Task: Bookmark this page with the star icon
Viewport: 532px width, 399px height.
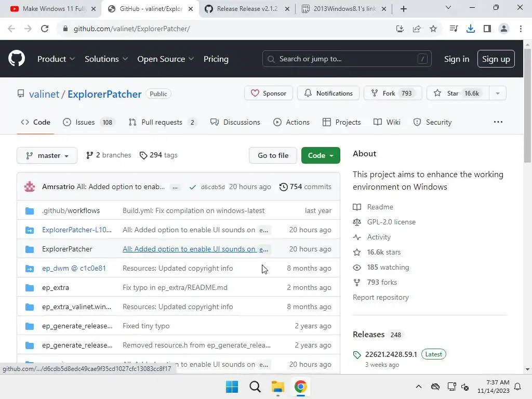Action: (x=433, y=29)
